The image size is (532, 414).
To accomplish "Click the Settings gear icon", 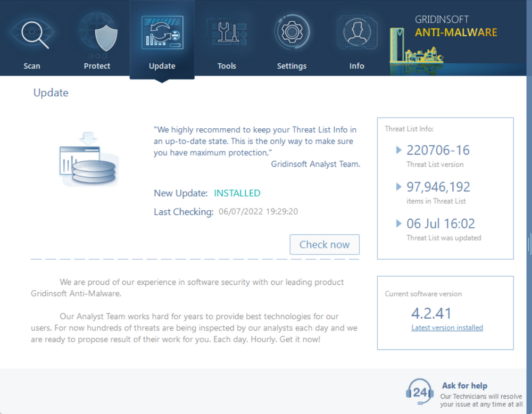I will pos(292,32).
